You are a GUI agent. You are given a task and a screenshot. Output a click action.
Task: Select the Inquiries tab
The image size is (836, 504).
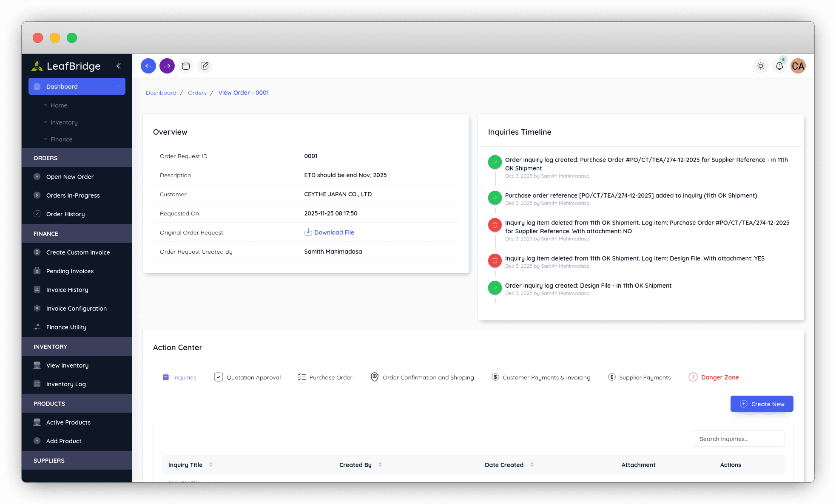[179, 377]
